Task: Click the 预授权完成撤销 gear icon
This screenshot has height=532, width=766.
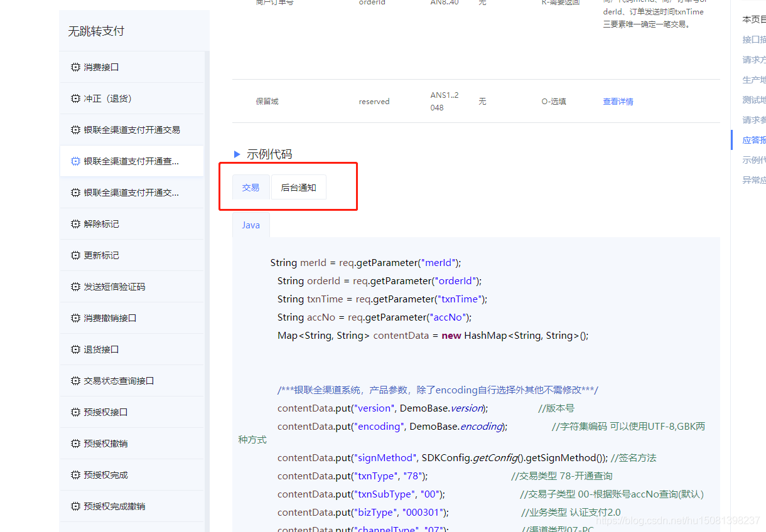Action: (75, 506)
